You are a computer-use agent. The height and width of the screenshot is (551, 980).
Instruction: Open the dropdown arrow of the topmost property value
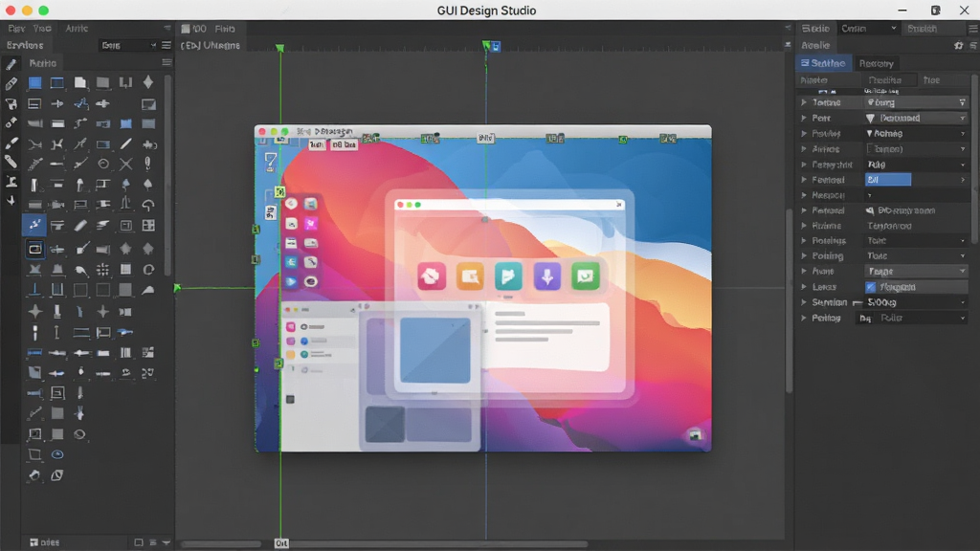tap(962, 102)
